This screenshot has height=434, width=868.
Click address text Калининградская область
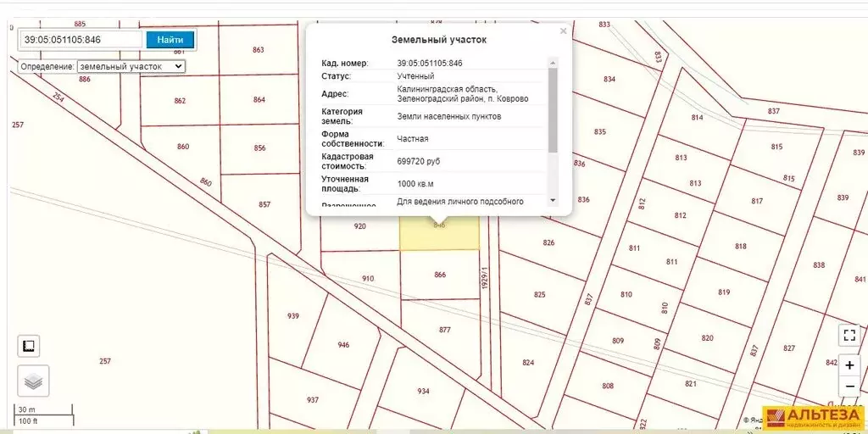pyautogui.click(x=448, y=89)
